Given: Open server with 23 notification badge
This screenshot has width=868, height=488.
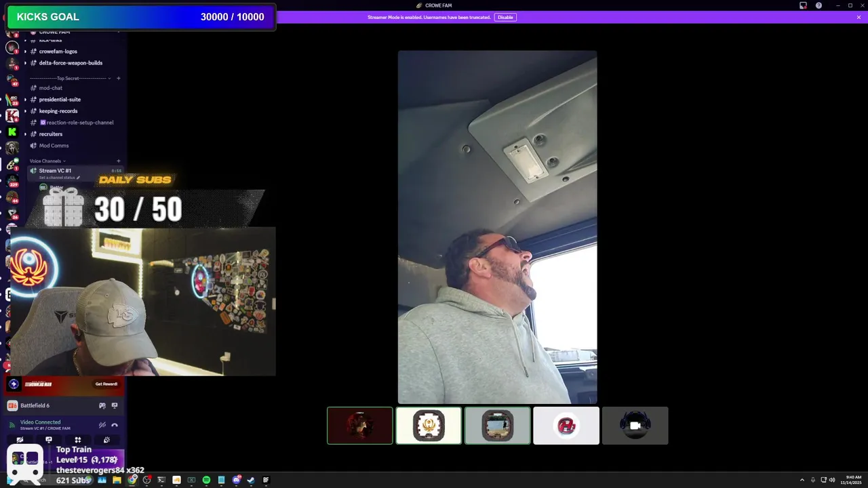Looking at the screenshot, I should point(12,99).
